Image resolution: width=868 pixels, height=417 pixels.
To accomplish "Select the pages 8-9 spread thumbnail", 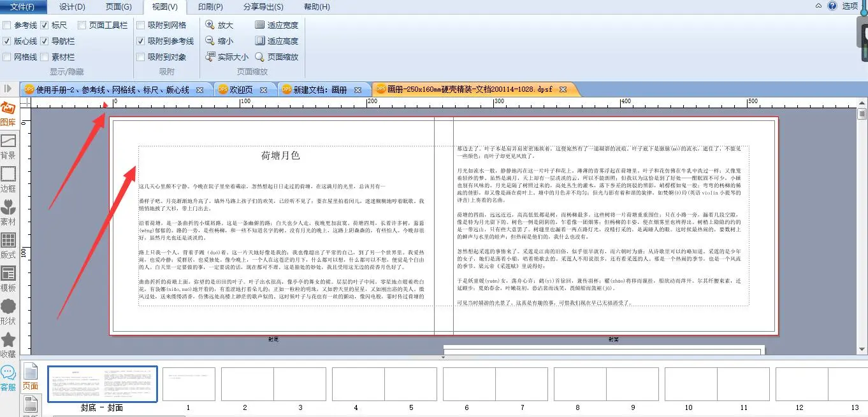I will [607, 384].
